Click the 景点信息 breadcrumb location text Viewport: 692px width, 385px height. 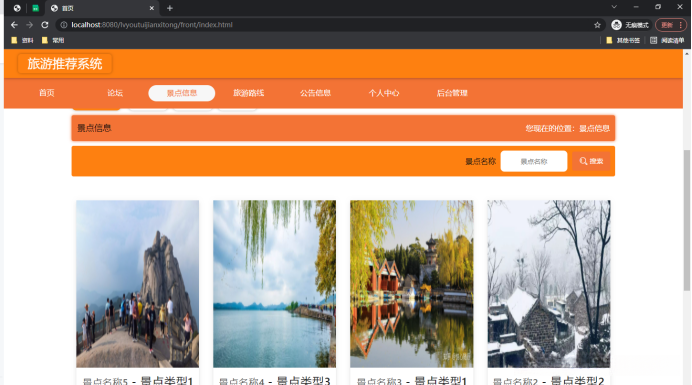(594, 128)
